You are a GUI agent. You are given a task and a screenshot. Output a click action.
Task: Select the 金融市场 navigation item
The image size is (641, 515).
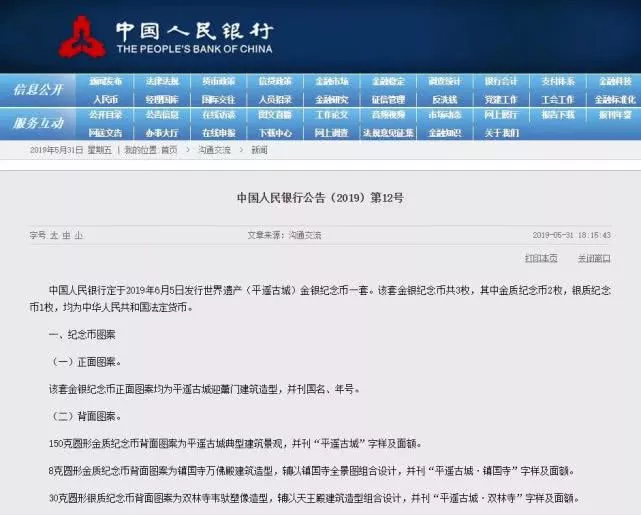(x=332, y=81)
